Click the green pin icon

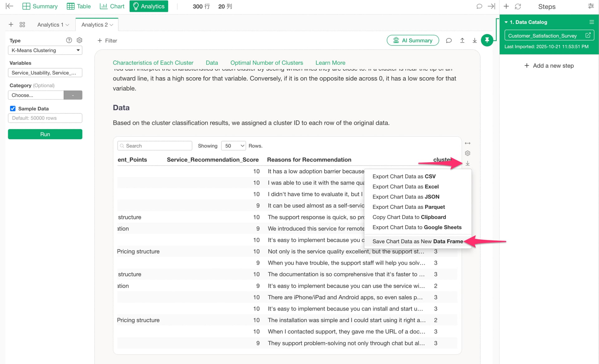click(x=487, y=40)
